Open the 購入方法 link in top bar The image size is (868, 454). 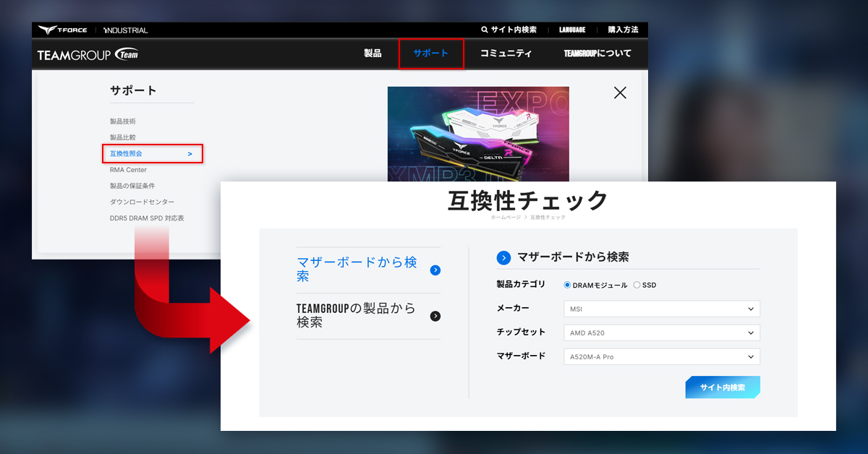point(623,30)
